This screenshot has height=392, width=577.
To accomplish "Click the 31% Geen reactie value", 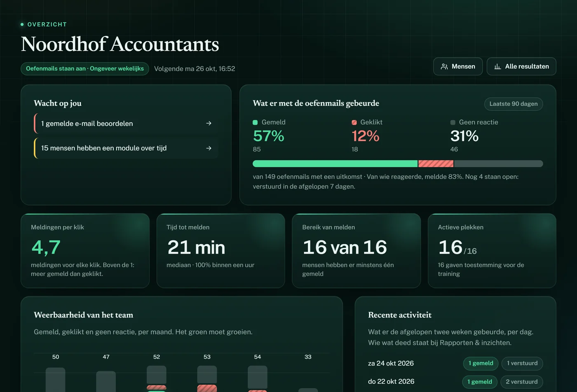I will click(x=464, y=136).
